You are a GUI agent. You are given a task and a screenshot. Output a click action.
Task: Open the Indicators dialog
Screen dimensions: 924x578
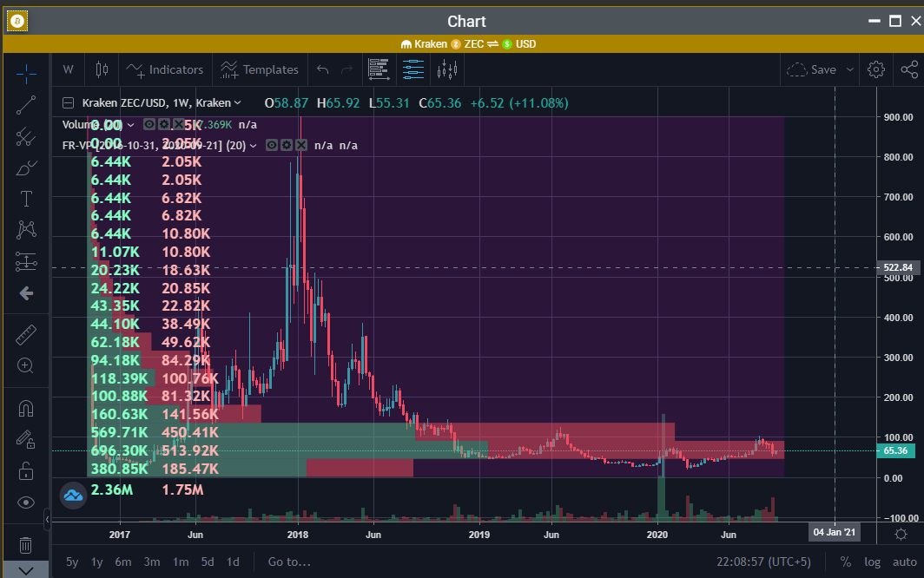pyautogui.click(x=165, y=69)
